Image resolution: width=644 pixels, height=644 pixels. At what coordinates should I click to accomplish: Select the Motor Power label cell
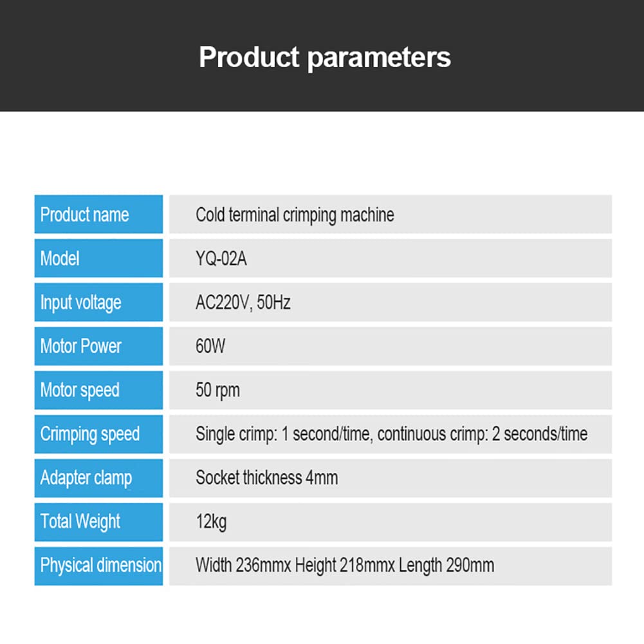(98, 346)
